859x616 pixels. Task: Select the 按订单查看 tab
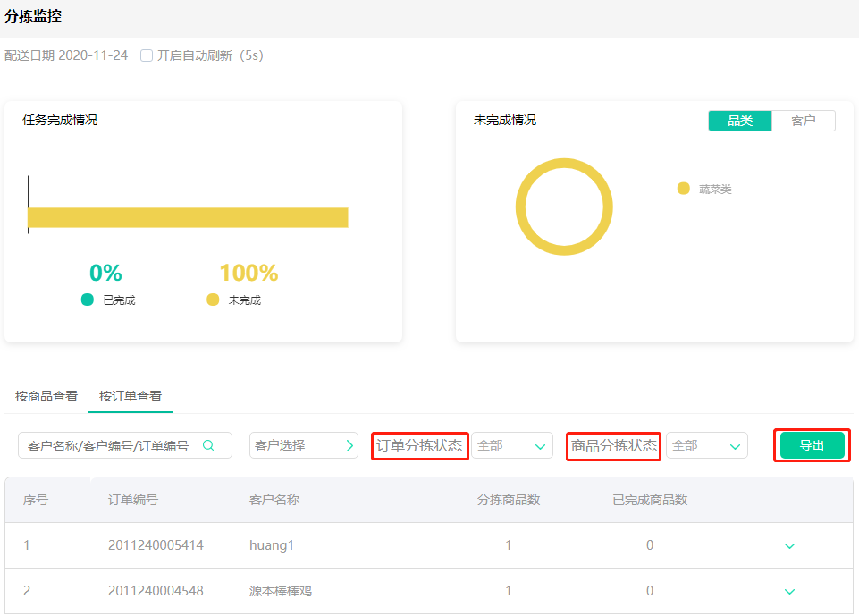click(x=131, y=396)
